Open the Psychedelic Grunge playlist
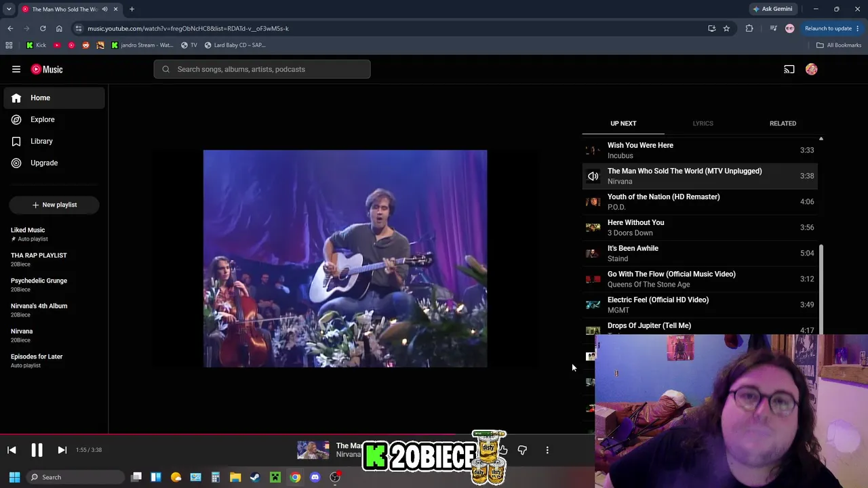The image size is (868, 488). click(54, 285)
